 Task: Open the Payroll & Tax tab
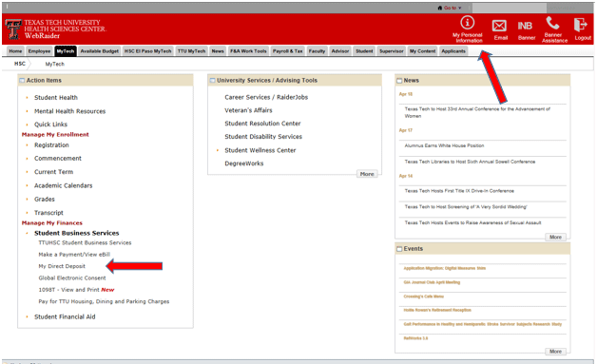point(287,51)
